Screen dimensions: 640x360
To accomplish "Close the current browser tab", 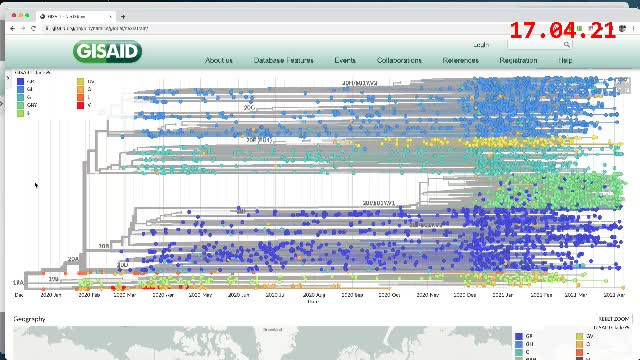I will [x=110, y=17].
